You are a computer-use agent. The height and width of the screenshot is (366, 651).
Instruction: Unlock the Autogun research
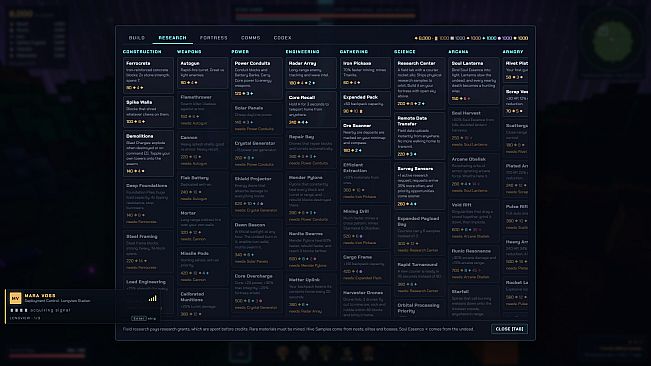(203, 73)
